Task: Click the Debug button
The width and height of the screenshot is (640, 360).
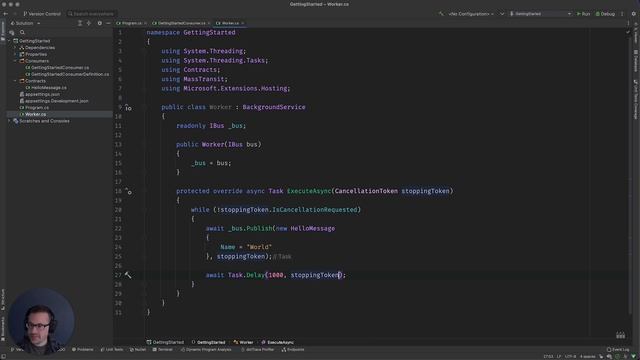Action: click(605, 14)
